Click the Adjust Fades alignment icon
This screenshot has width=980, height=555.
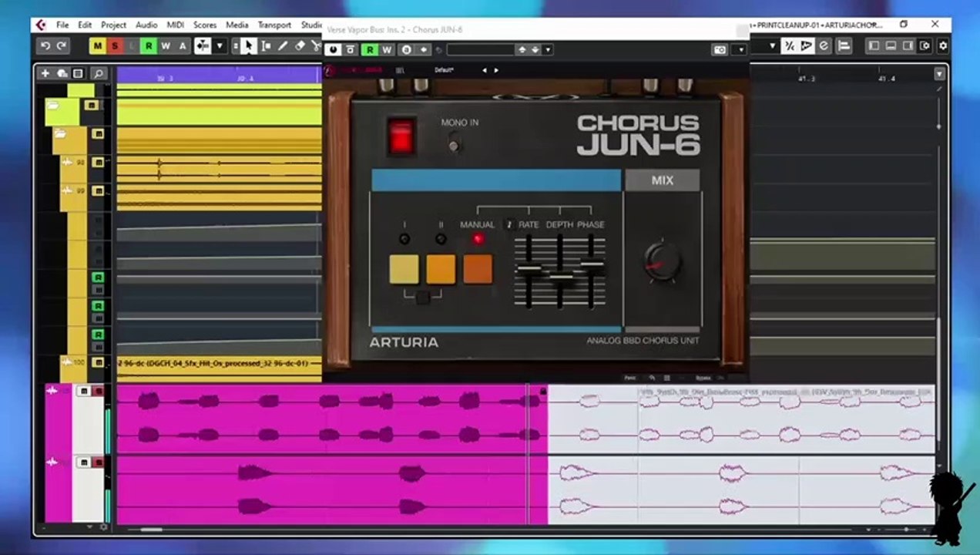(844, 46)
